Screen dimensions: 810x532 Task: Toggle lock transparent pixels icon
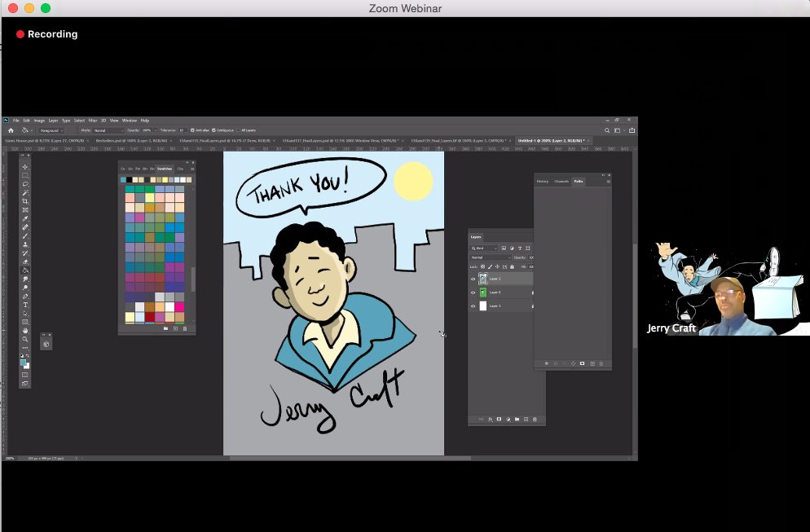pyautogui.click(x=482, y=267)
